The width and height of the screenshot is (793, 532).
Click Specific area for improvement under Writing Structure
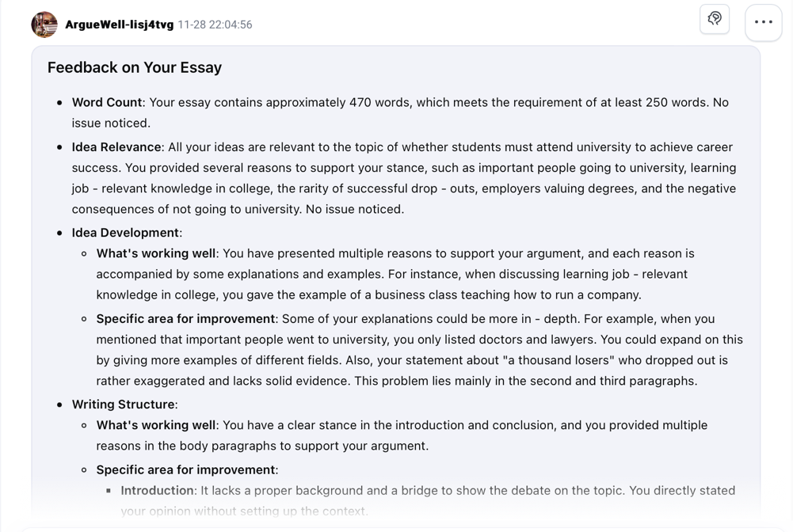185,469
